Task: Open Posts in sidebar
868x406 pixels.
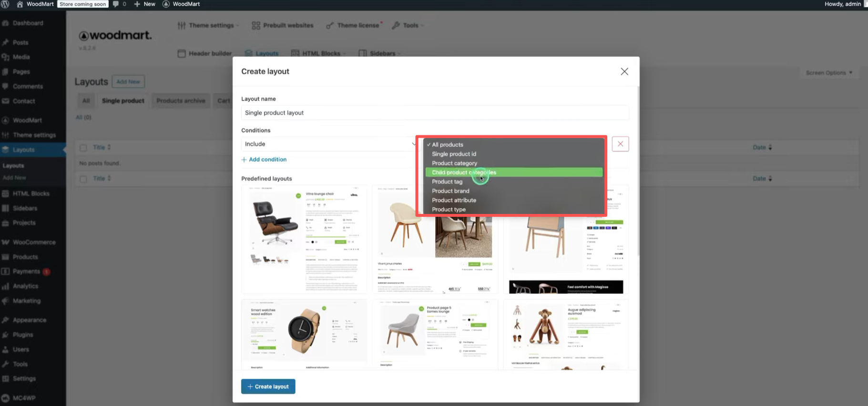Action: coord(20,42)
